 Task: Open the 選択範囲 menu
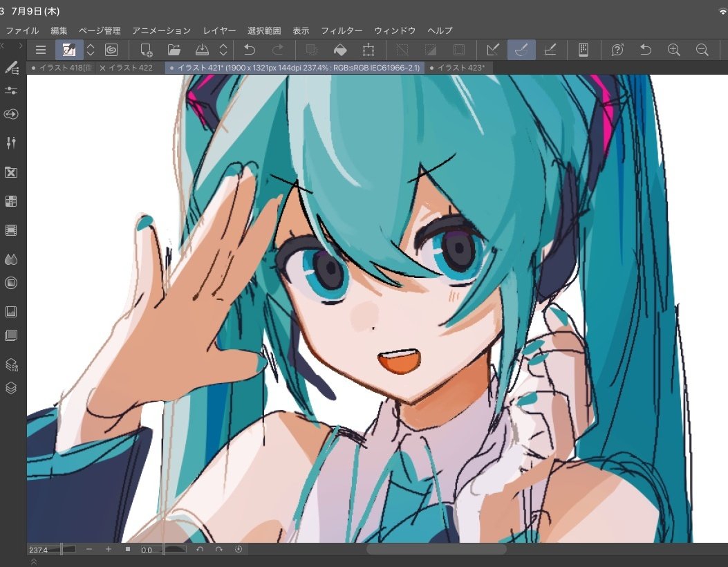pyautogui.click(x=264, y=30)
